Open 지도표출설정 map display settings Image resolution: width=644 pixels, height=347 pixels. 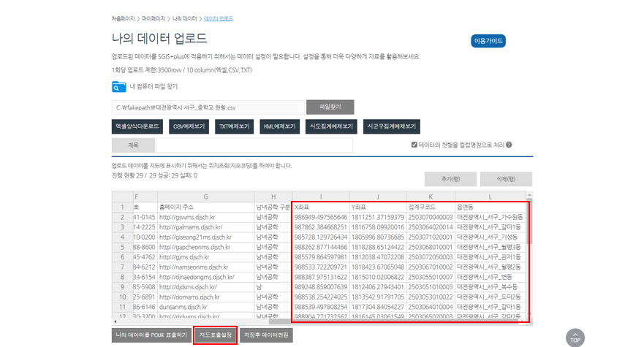[x=215, y=335]
